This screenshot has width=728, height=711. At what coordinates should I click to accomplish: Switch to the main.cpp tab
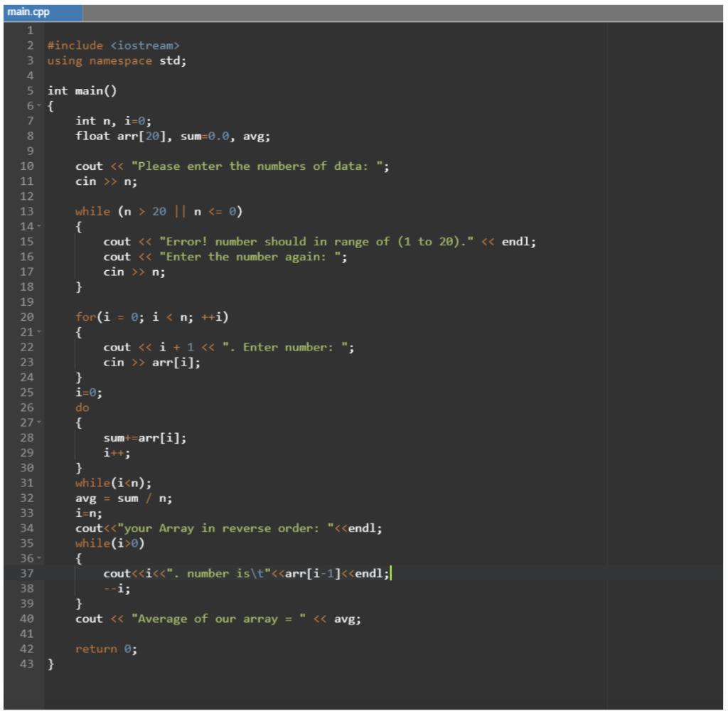point(43,13)
